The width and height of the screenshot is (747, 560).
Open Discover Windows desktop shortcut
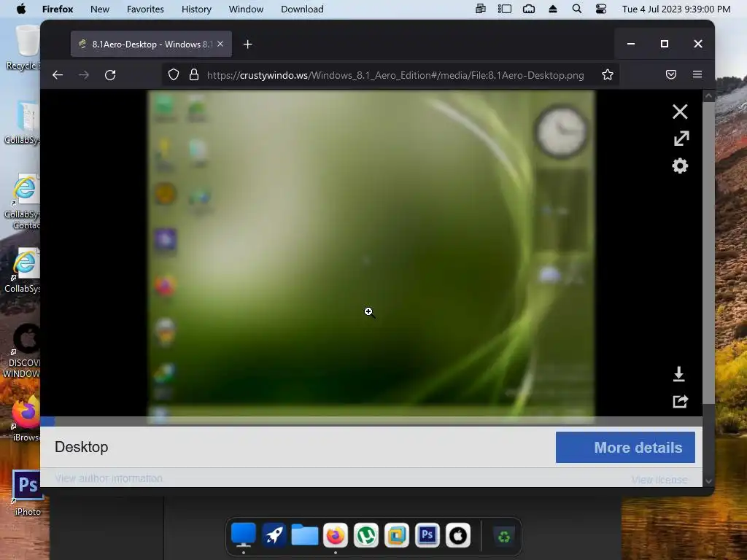click(21, 351)
